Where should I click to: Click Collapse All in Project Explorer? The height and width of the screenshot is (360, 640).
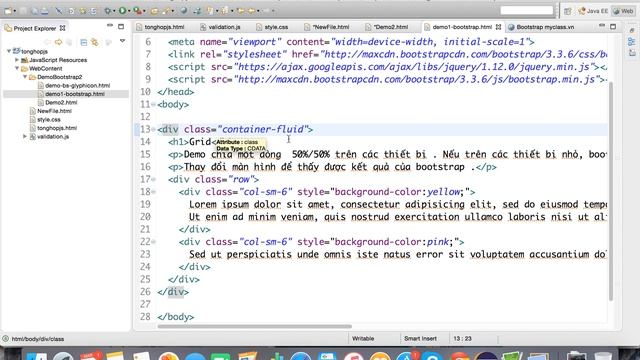point(84,42)
